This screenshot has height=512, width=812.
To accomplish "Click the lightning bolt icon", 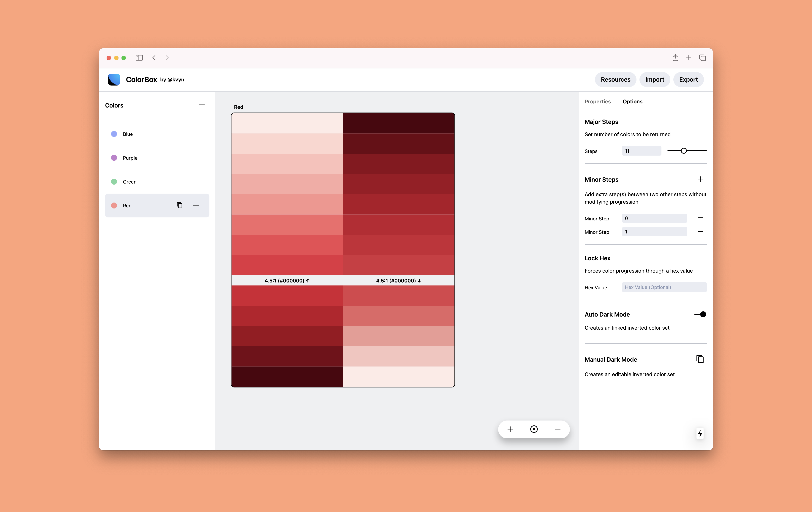I will [x=700, y=433].
